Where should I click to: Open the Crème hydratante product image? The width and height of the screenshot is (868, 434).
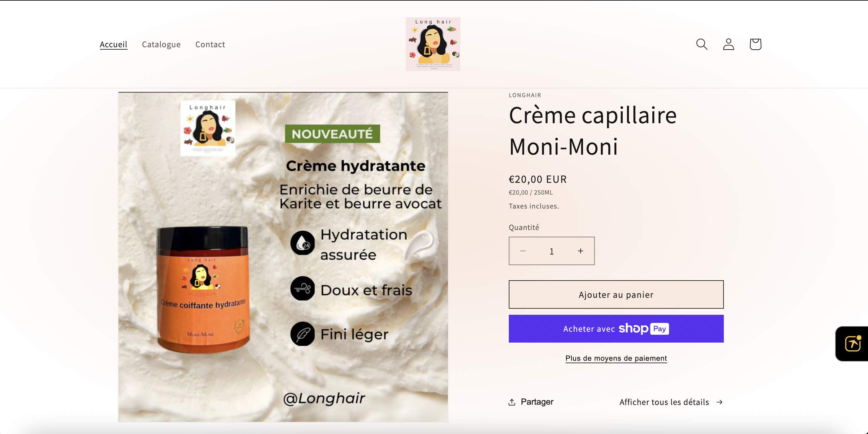pyautogui.click(x=283, y=257)
